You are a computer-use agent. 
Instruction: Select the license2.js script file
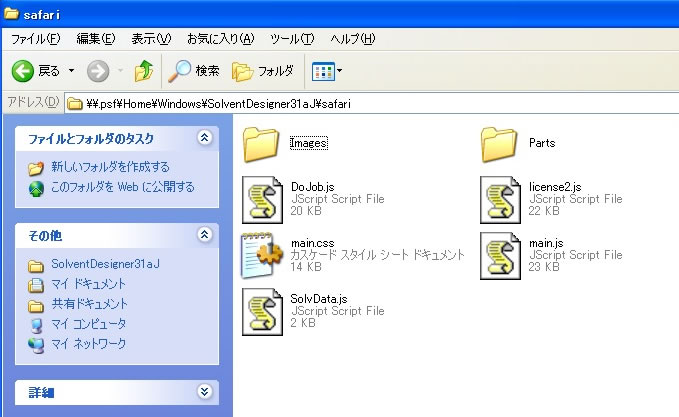point(499,199)
